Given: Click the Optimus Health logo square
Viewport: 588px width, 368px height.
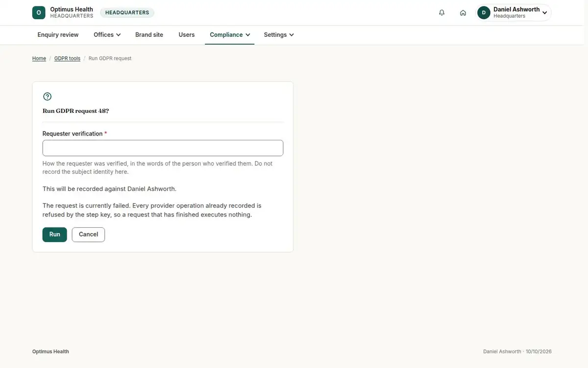Looking at the screenshot, I should [39, 13].
